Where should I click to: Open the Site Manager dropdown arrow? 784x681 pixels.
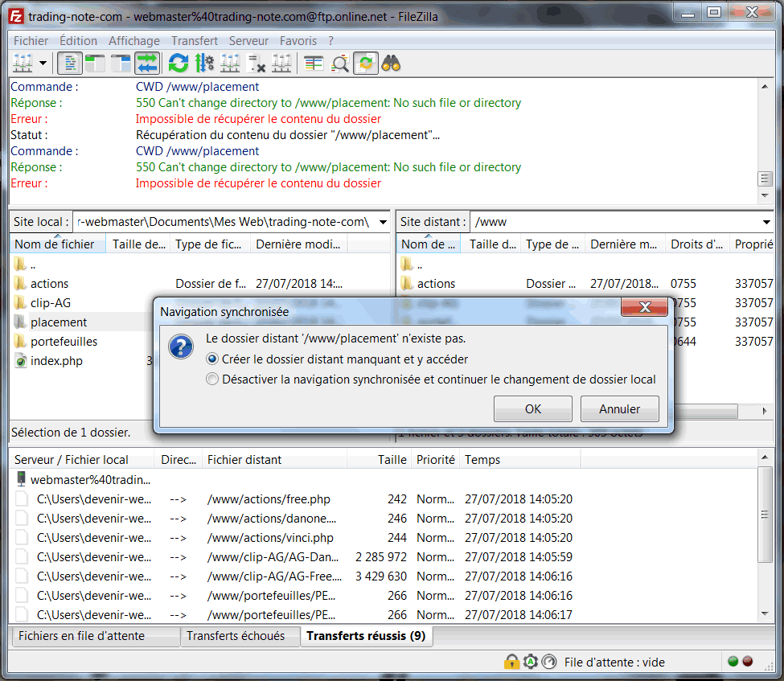tap(43, 64)
